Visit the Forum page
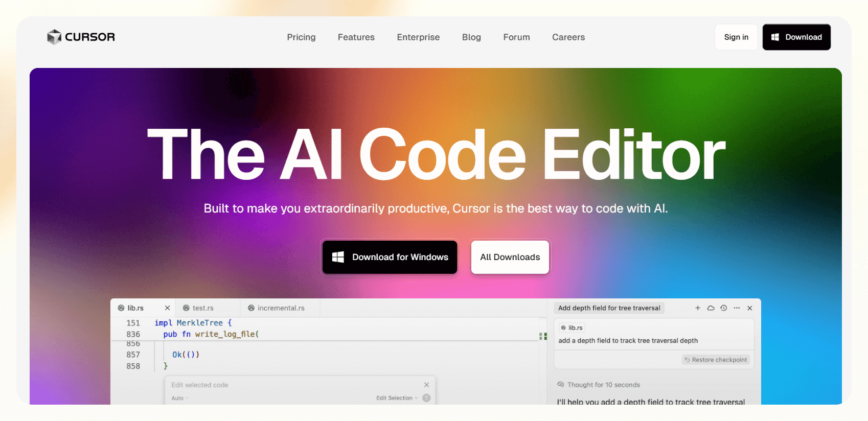 coord(516,37)
